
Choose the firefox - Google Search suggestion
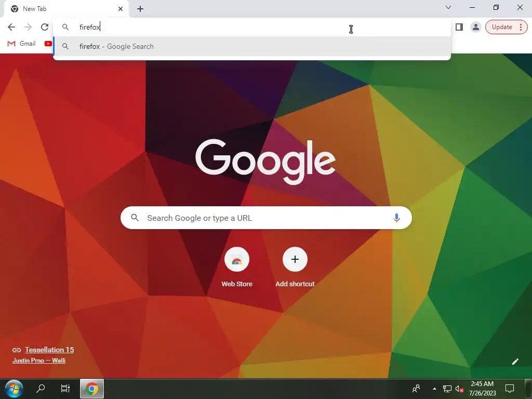[252, 46]
